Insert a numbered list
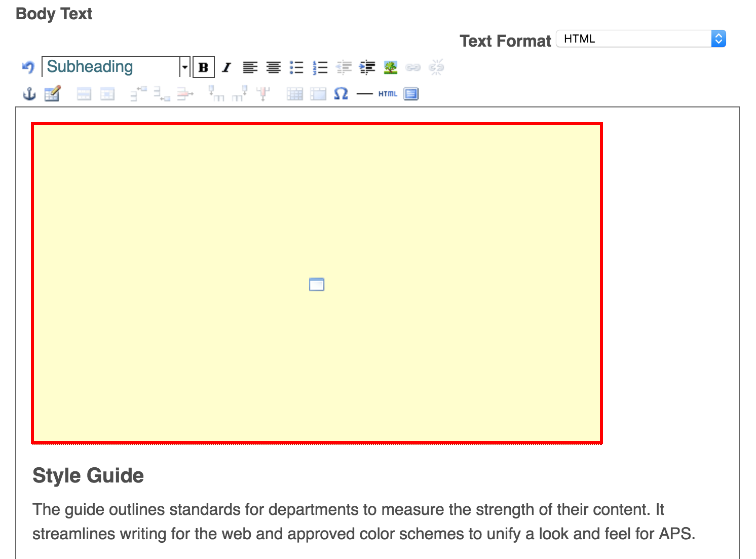Image resolution: width=756 pixels, height=559 pixels. [x=320, y=67]
